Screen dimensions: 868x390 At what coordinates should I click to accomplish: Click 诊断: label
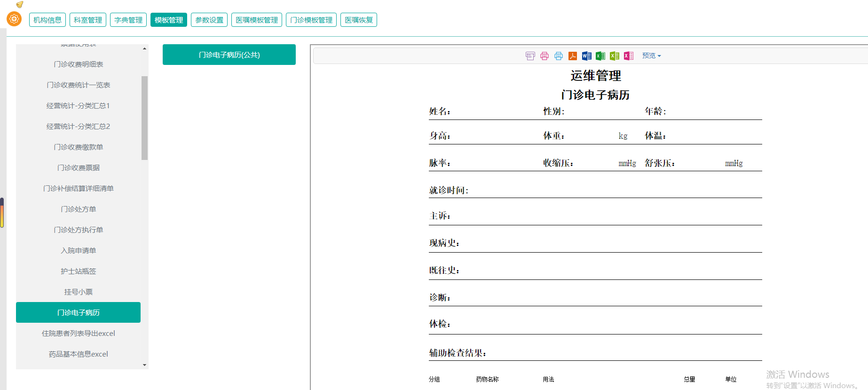pos(440,298)
